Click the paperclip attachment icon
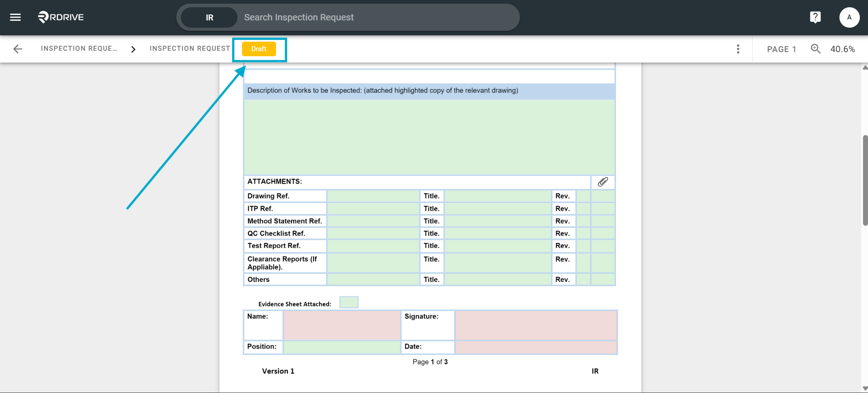The height and width of the screenshot is (393, 868). click(603, 182)
